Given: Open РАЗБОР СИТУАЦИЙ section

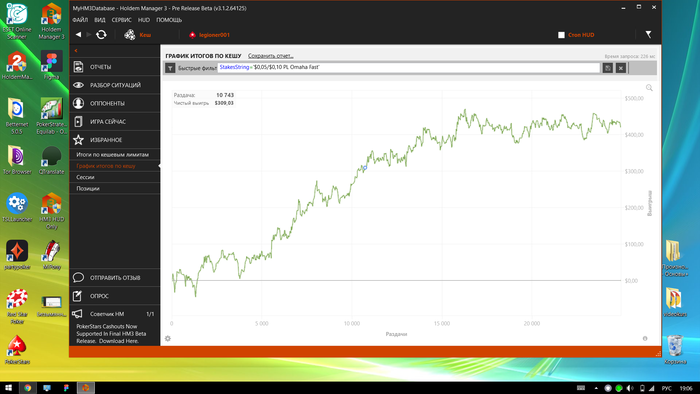Looking at the screenshot, I should point(115,85).
